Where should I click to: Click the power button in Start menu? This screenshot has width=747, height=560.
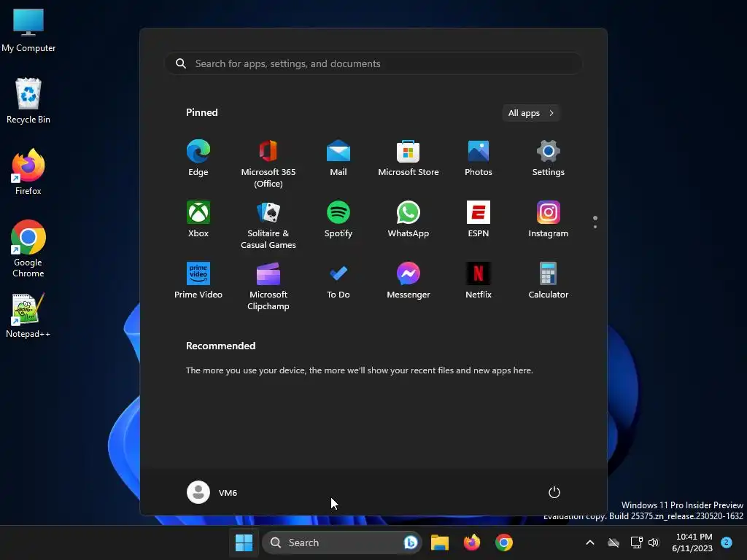tap(554, 492)
